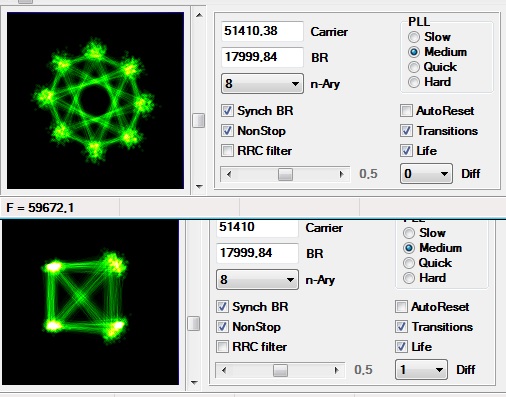Click right arrow of top 0,5 slider
This screenshot has height=397, width=506.
click(x=341, y=174)
